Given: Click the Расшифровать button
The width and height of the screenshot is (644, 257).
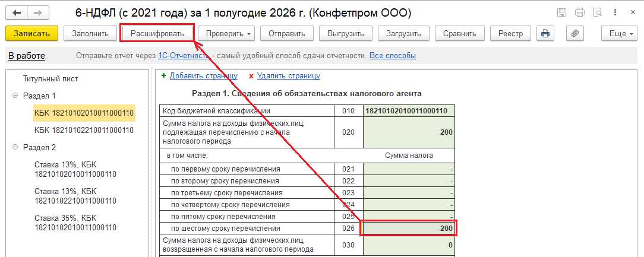Looking at the screenshot, I should coord(157,34).
